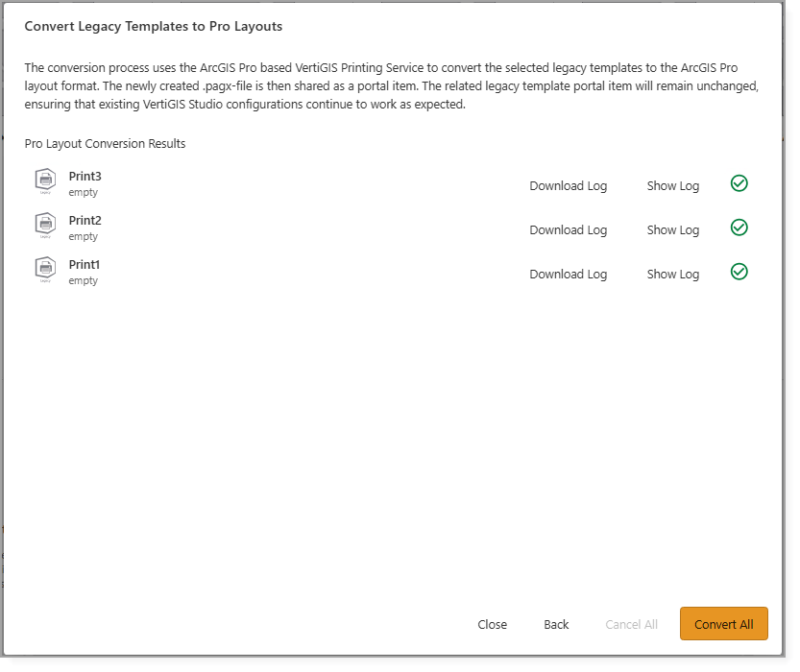Viewport: 800px width, 672px height.
Task: Select the Print1 template name
Action: click(x=85, y=265)
